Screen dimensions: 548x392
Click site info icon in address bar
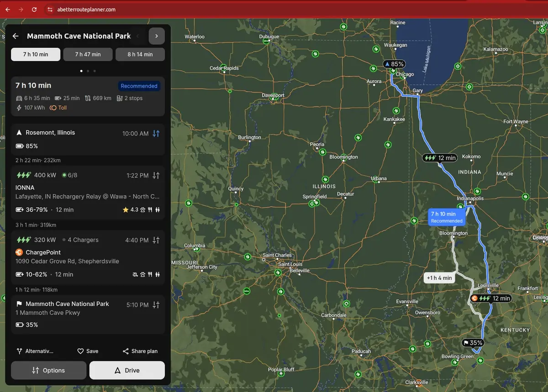[50, 9]
